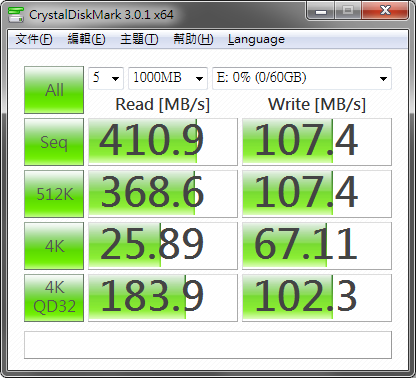Select the 4K read result 25.89

[x=163, y=246]
